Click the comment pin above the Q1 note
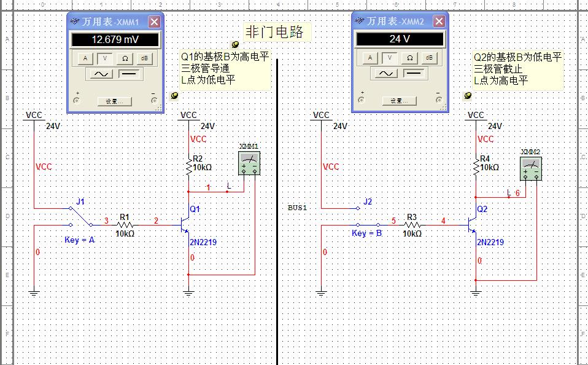Image resolution: width=588 pixels, height=365 pixels. coord(235,45)
